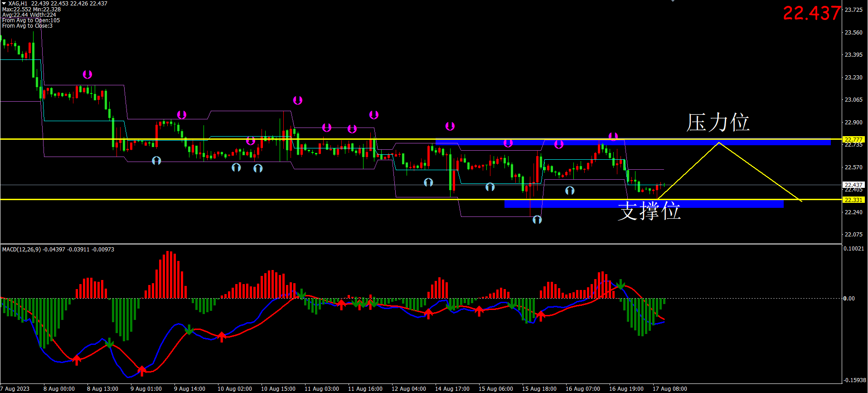Select the leftmost cyan up-arrow signal marker
This screenshot has height=393, width=868.
click(156, 161)
